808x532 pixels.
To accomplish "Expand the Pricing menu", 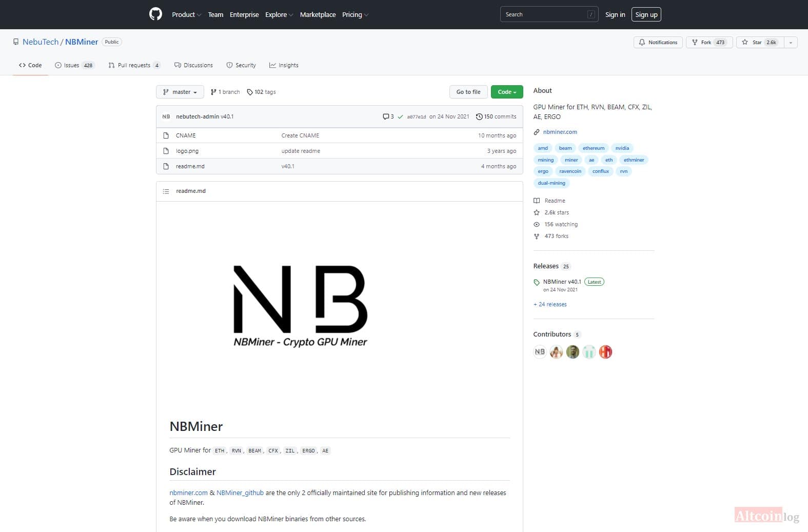I will pos(355,15).
